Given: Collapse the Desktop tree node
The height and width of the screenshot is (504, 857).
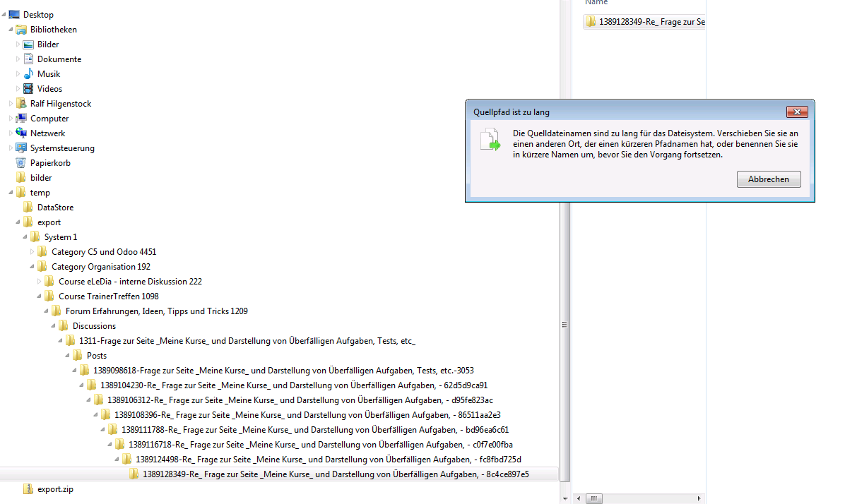Looking at the screenshot, I should 4,15.
